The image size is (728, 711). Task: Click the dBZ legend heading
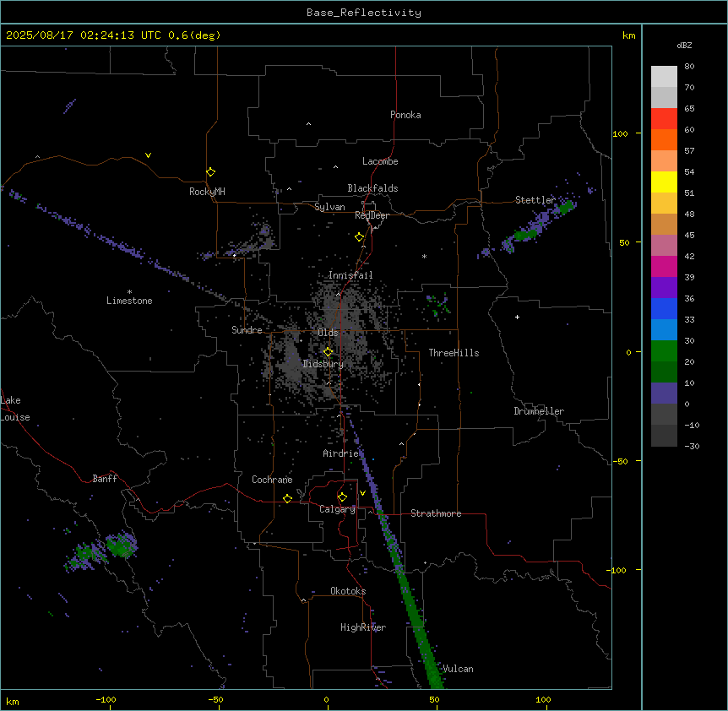(x=684, y=45)
